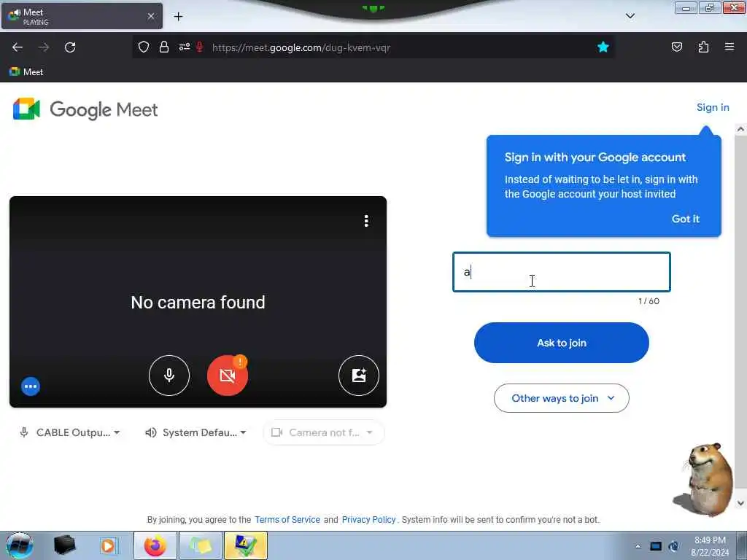Open the Privacy Policy link
The image size is (747, 560).
pyautogui.click(x=368, y=519)
